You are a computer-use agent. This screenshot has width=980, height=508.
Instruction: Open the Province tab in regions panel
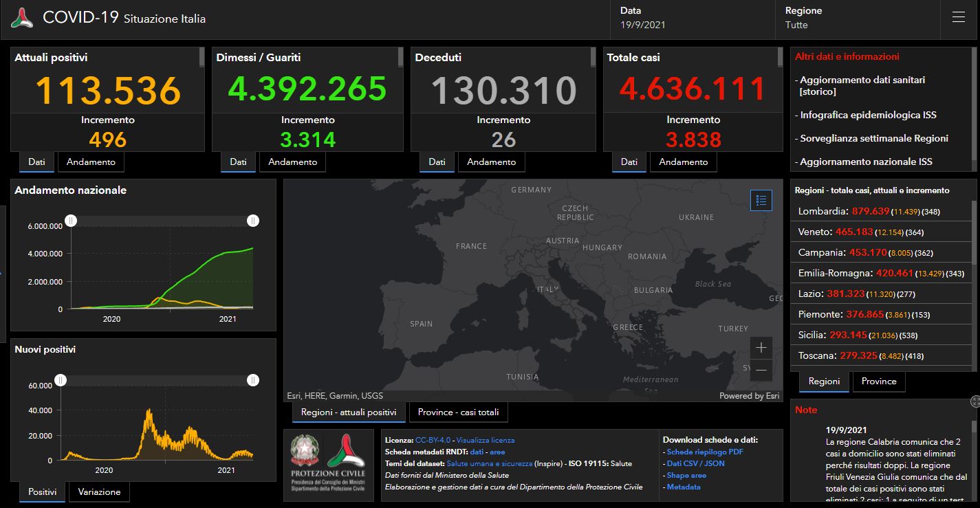tap(879, 382)
